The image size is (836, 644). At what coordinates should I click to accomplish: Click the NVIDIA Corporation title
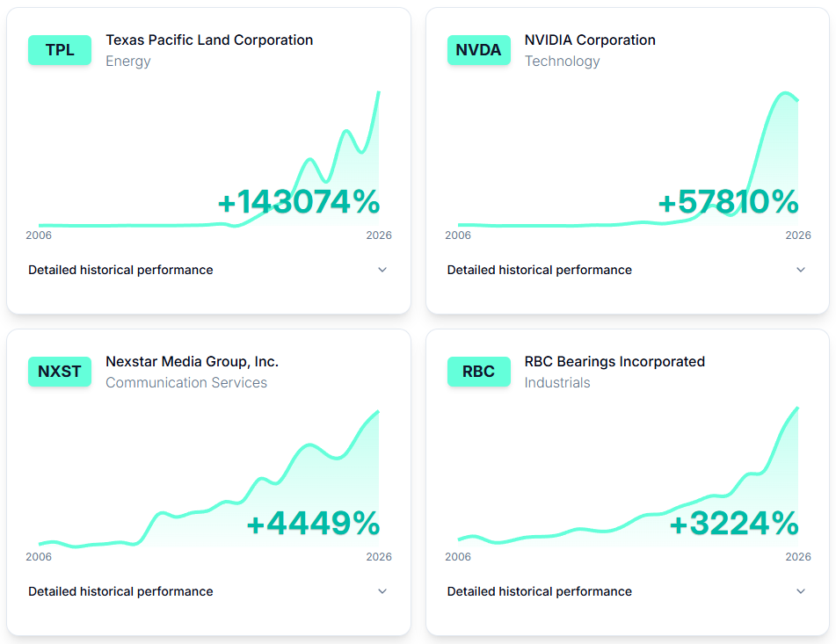pos(590,40)
